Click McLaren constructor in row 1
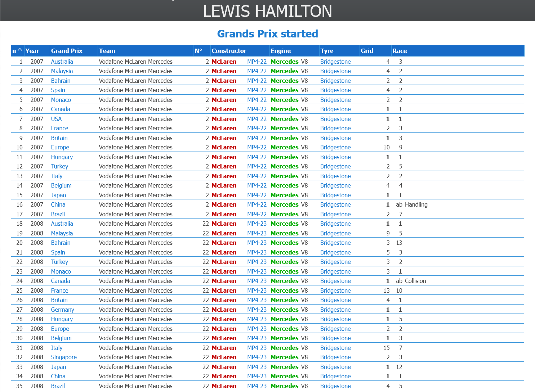The height and width of the screenshot is (392, 535). tap(224, 62)
